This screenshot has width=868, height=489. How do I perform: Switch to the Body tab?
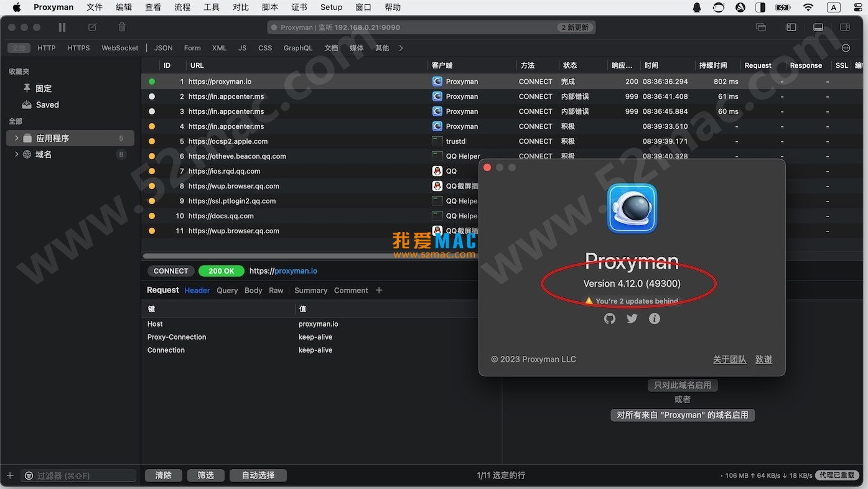coord(253,291)
